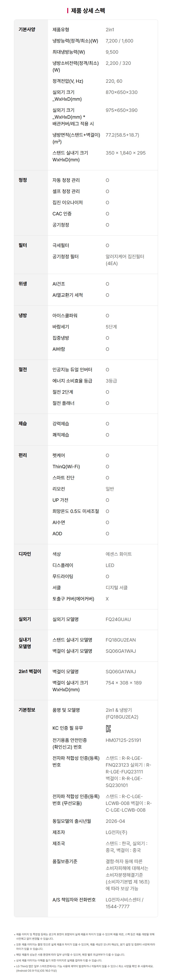Click the FQ24GUAU outdoor unit model name
Viewport: 172px width, 980px height.
[x=118, y=619]
